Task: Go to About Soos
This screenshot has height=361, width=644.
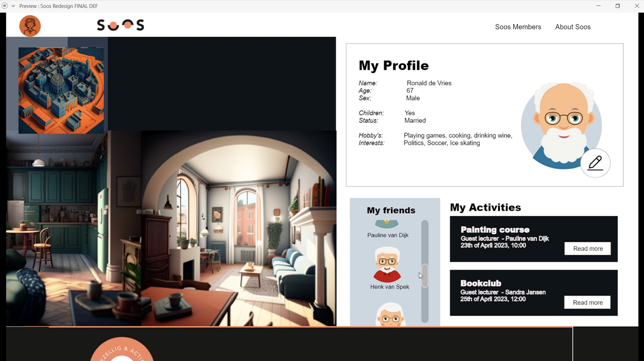Action: coord(573,27)
